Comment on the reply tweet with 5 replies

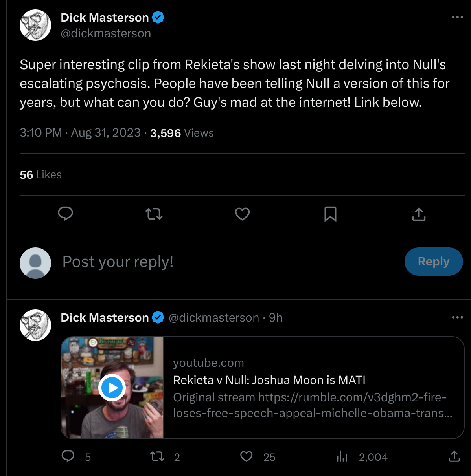coord(68,456)
